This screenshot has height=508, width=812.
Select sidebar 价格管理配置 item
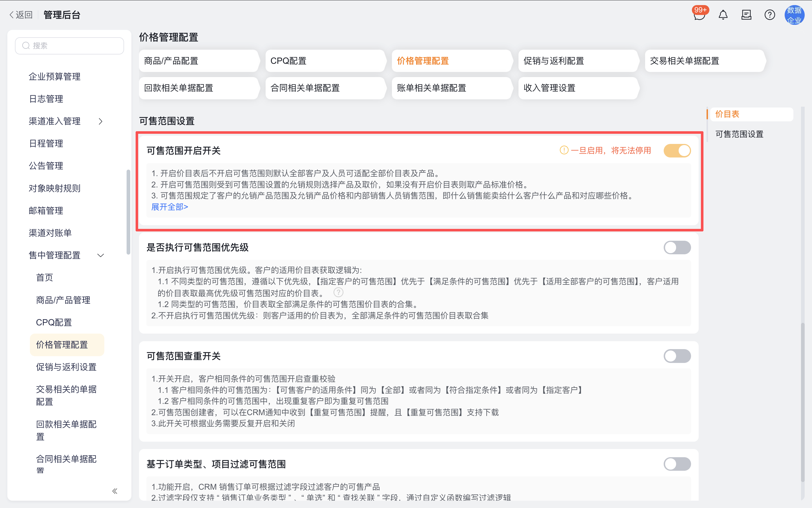[x=67, y=345]
